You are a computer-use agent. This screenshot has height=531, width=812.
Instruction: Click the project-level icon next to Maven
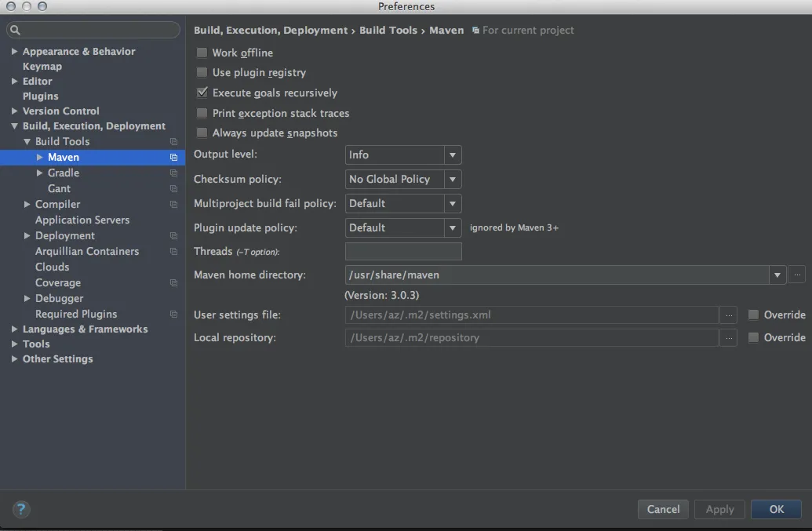point(173,158)
